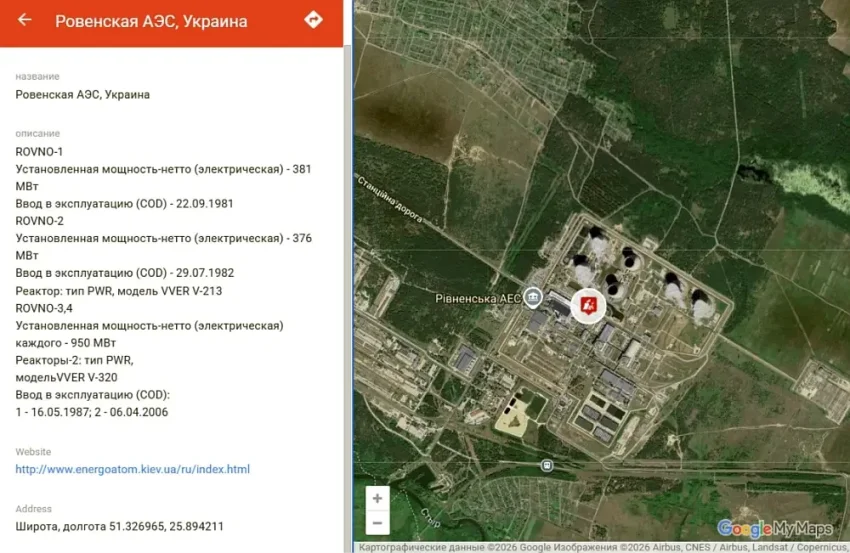Click the name value under название
Viewport: 850px width, 553px height.
point(83,95)
